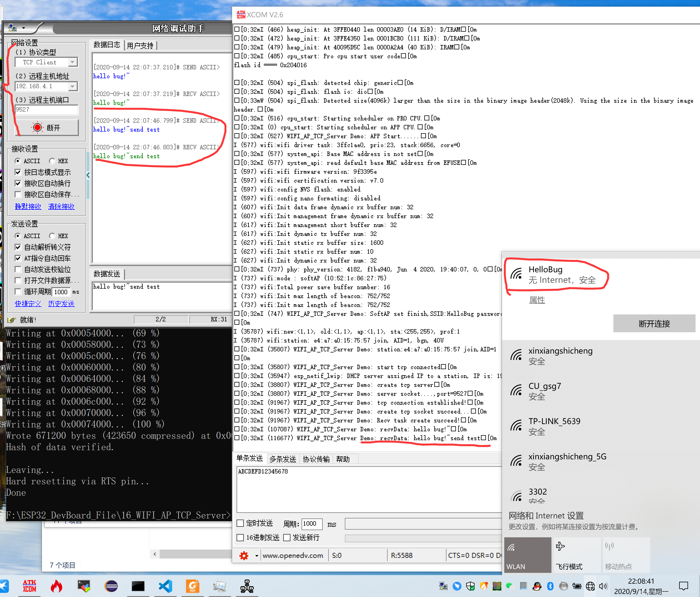Enable 循环周期 checkbox
Image resolution: width=700 pixels, height=597 pixels.
pos(18,291)
